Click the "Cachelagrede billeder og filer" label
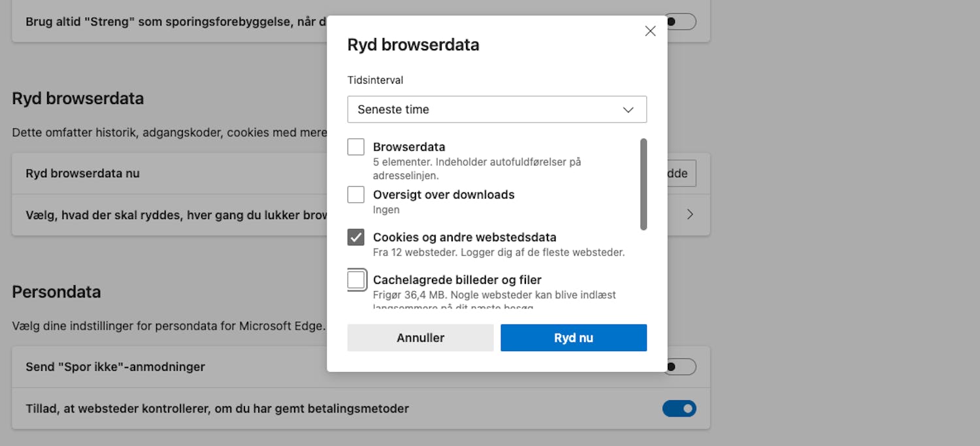The width and height of the screenshot is (980, 446). (457, 279)
